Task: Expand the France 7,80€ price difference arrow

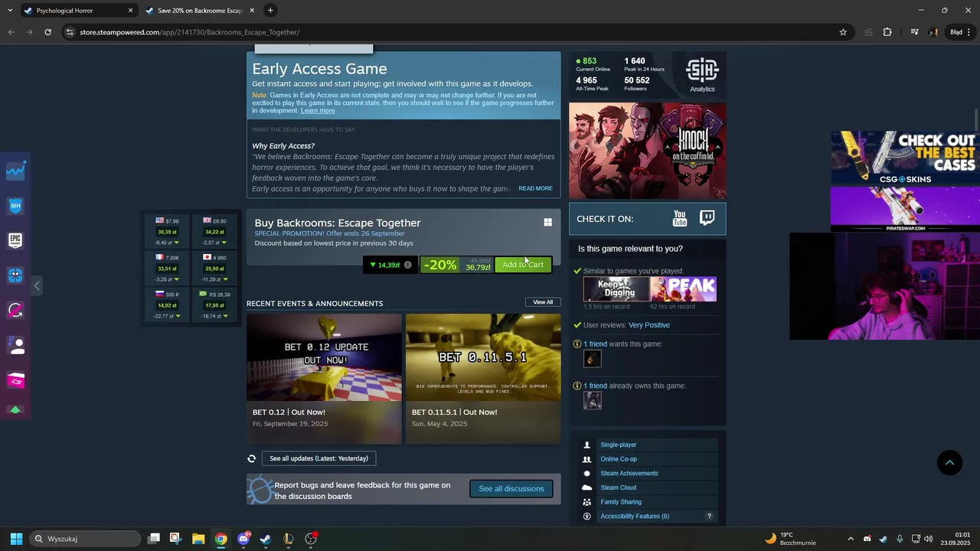Action: [177, 280]
